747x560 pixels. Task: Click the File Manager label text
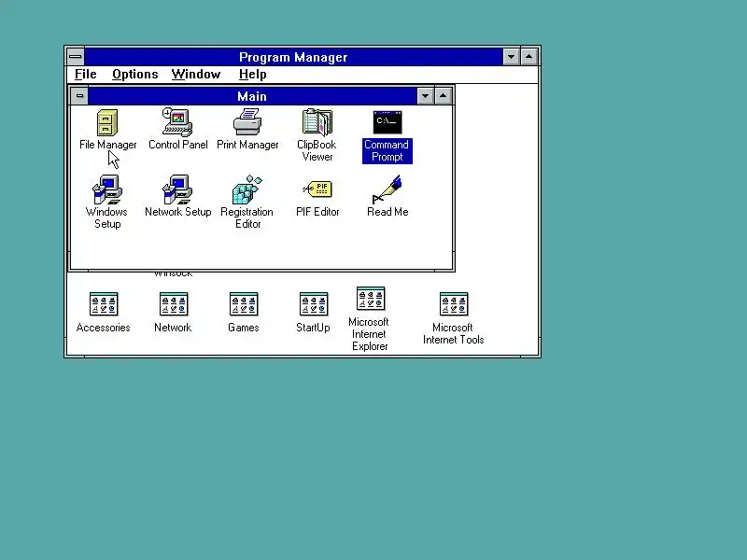(x=108, y=145)
